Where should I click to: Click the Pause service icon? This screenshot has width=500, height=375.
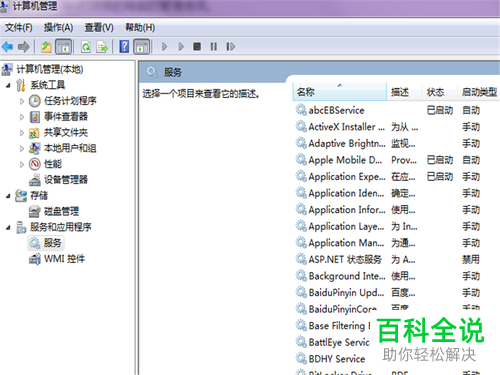pos(214,46)
